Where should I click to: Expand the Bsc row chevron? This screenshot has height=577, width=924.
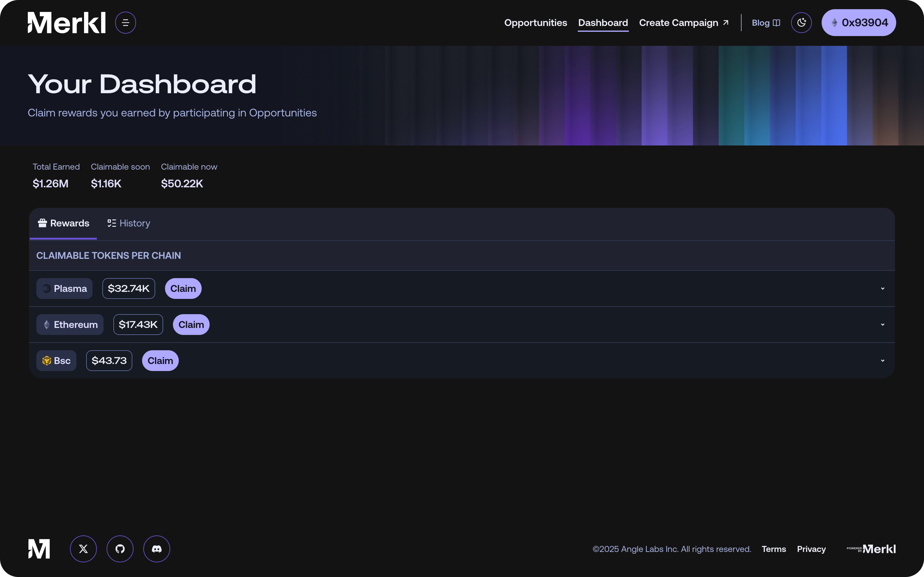(882, 361)
